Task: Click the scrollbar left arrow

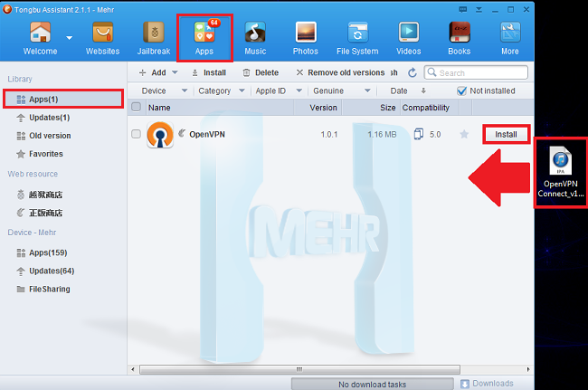Action: [x=133, y=369]
